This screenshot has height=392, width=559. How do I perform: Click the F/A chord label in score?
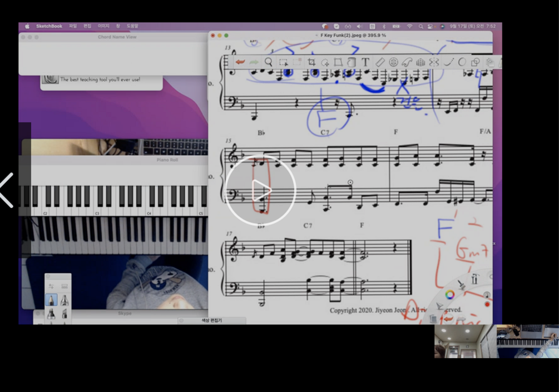tap(485, 131)
